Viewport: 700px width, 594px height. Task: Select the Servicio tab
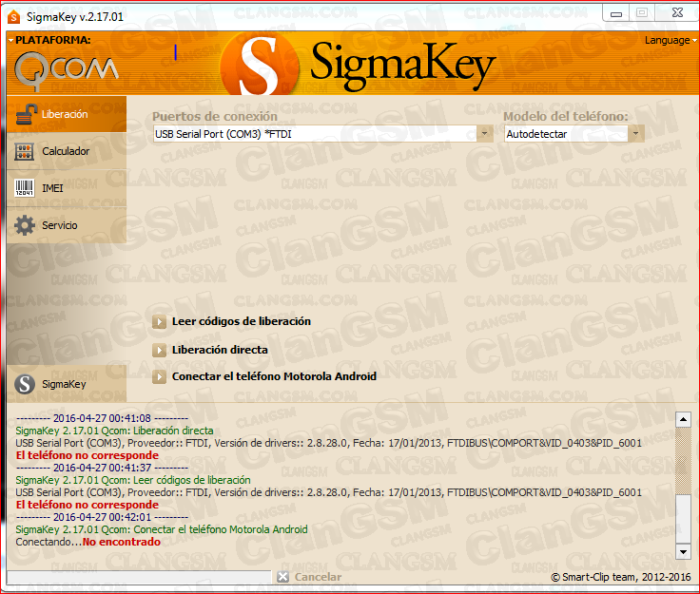pyautogui.click(x=67, y=225)
